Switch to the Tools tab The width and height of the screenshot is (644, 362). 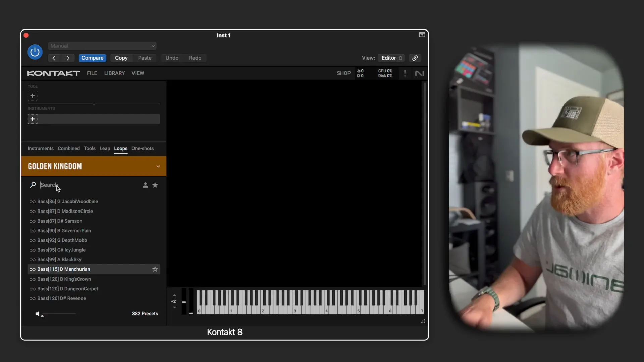tap(90, 149)
